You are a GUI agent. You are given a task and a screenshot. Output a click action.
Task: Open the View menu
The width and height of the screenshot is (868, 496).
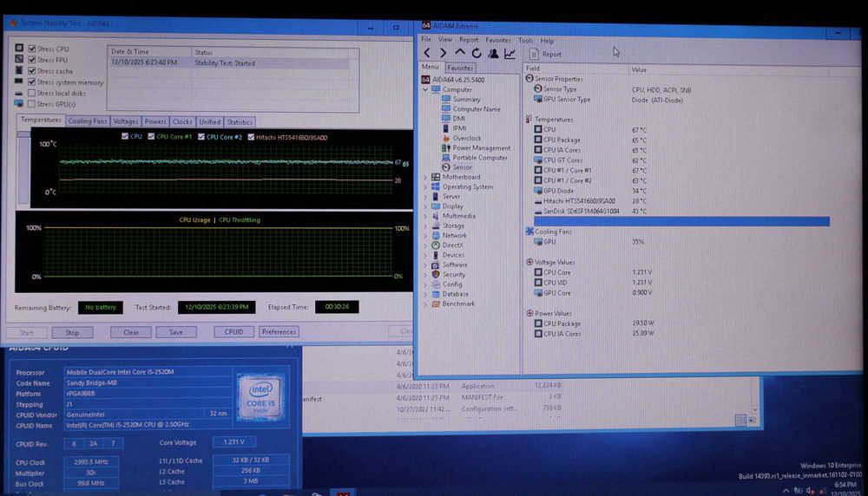[x=445, y=40]
